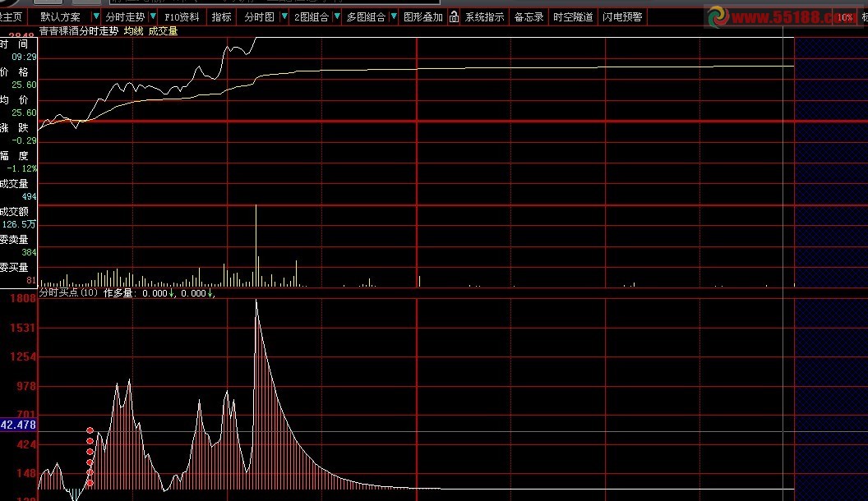Click the 委卖量 value 384
Viewport: 868px width, 501px height.
(29, 252)
